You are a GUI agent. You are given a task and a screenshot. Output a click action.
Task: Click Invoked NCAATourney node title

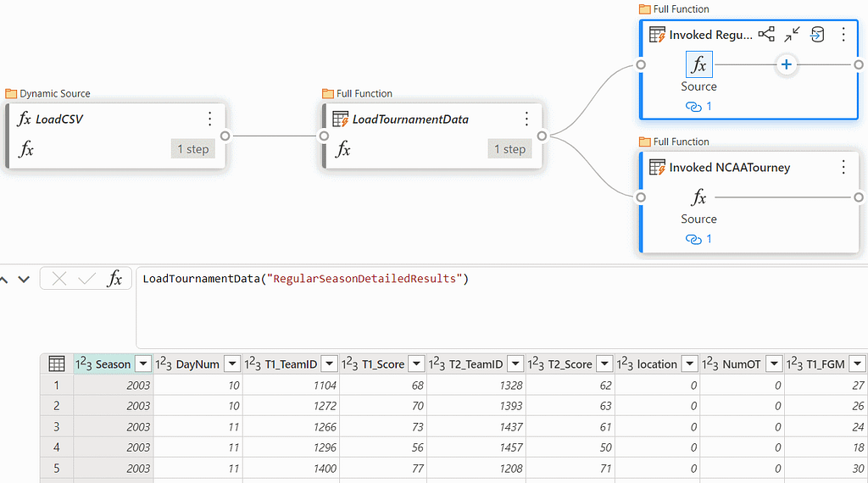730,167
